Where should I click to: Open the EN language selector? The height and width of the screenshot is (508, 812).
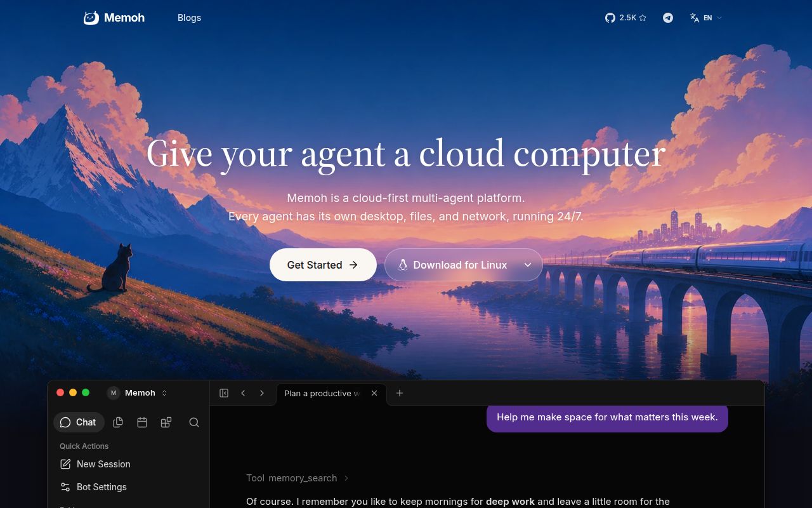[706, 18]
